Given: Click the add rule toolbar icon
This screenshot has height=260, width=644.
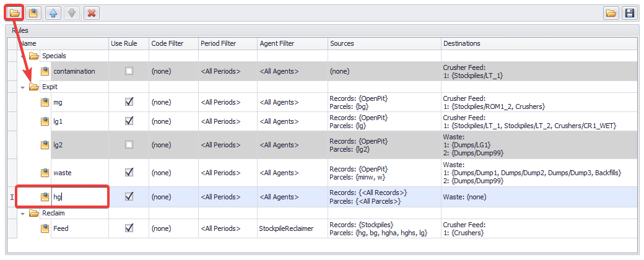Looking at the screenshot, I should coord(34,12).
